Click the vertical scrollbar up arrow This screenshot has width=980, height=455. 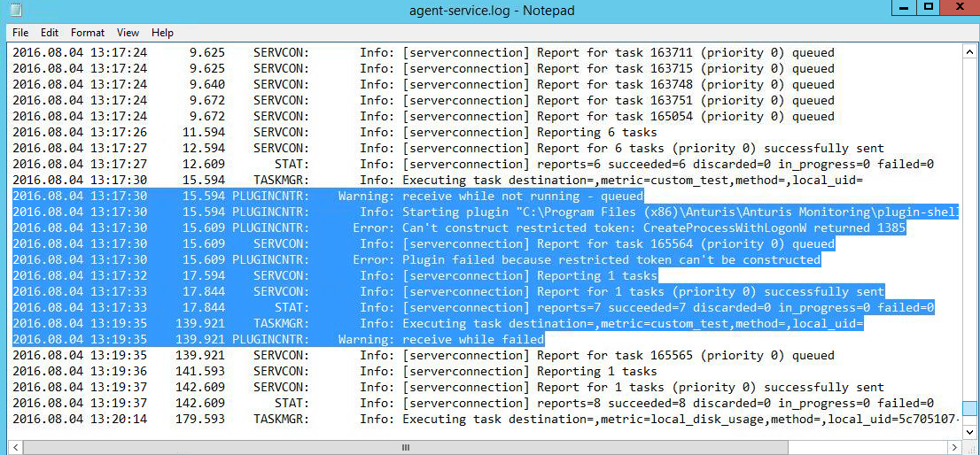point(969,52)
